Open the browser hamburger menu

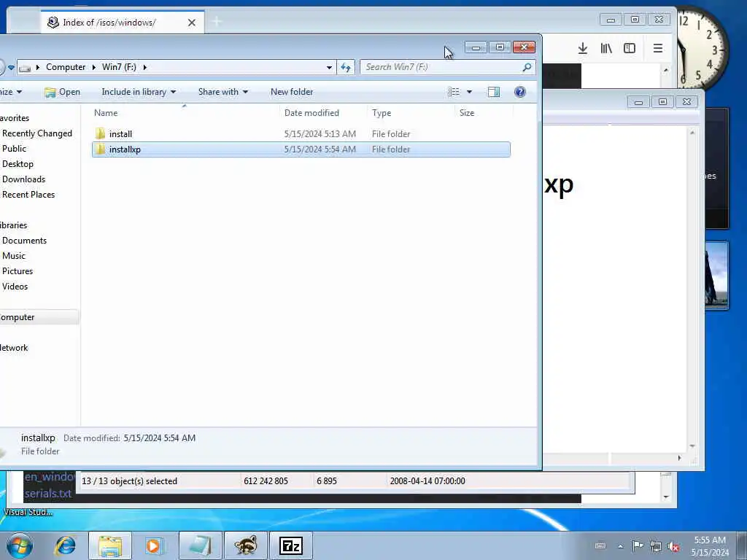click(658, 48)
